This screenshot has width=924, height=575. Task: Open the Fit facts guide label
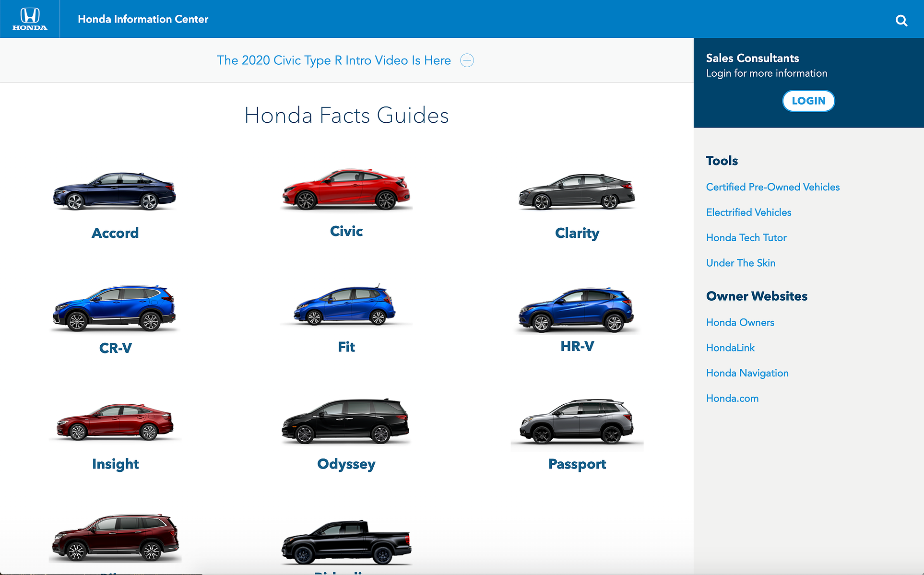point(346,347)
